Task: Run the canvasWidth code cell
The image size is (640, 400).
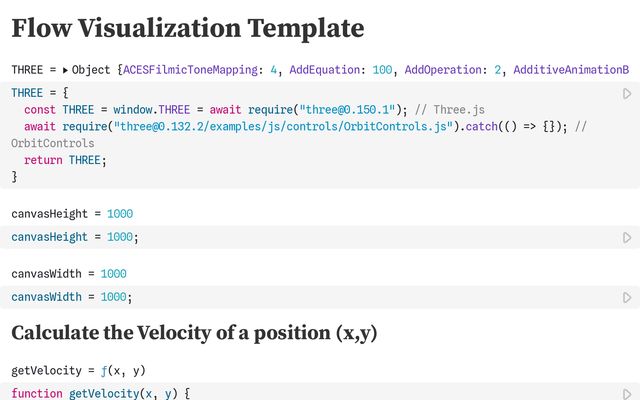Action: click(627, 298)
